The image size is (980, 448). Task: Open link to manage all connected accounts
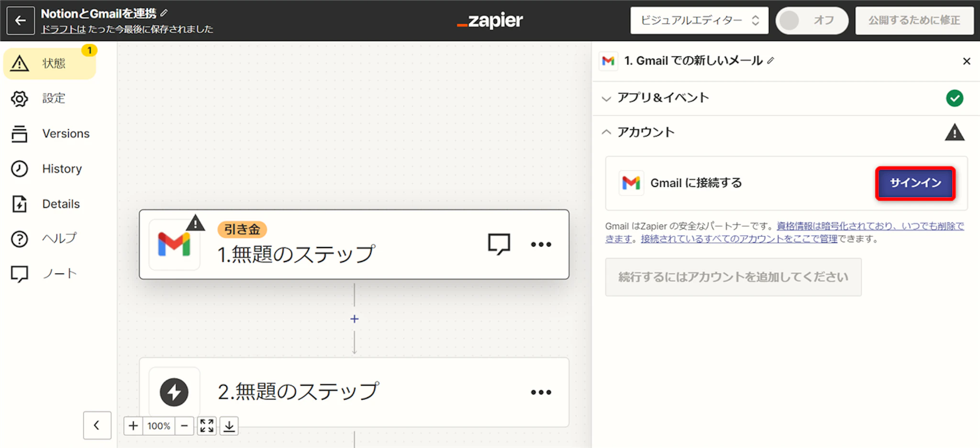[x=739, y=239]
